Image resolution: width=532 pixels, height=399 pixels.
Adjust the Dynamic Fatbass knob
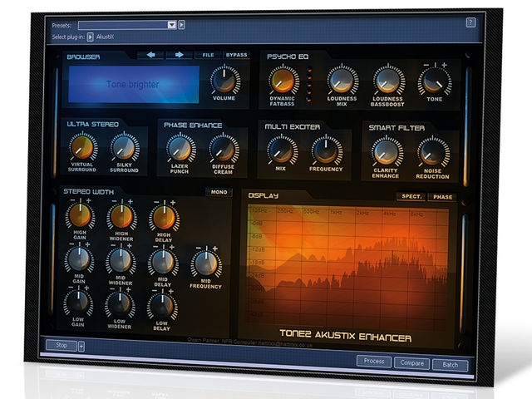click(x=283, y=81)
